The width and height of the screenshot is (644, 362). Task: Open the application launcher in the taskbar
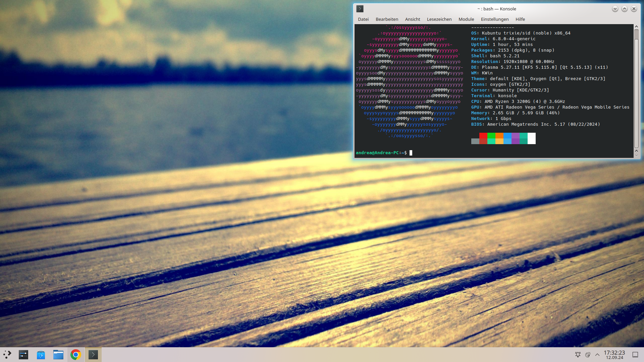click(7, 354)
